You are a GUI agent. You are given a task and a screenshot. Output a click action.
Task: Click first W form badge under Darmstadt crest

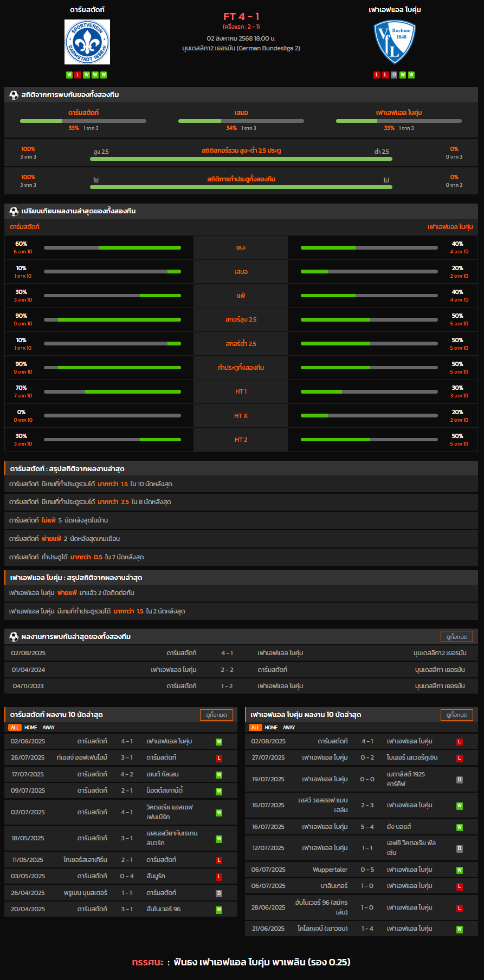click(69, 75)
